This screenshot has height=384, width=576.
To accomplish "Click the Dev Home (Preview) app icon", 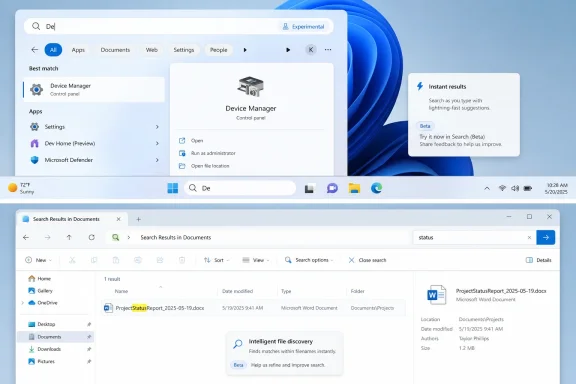I will [35, 143].
